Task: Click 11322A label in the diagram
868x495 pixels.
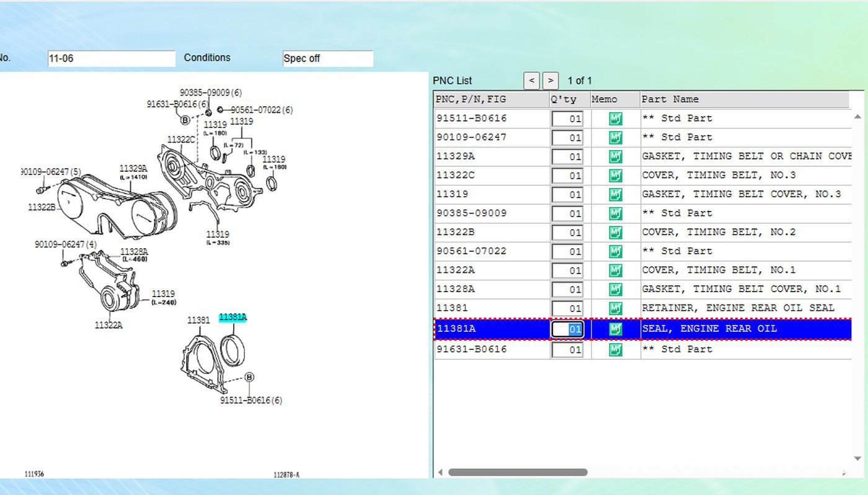Action: (108, 324)
